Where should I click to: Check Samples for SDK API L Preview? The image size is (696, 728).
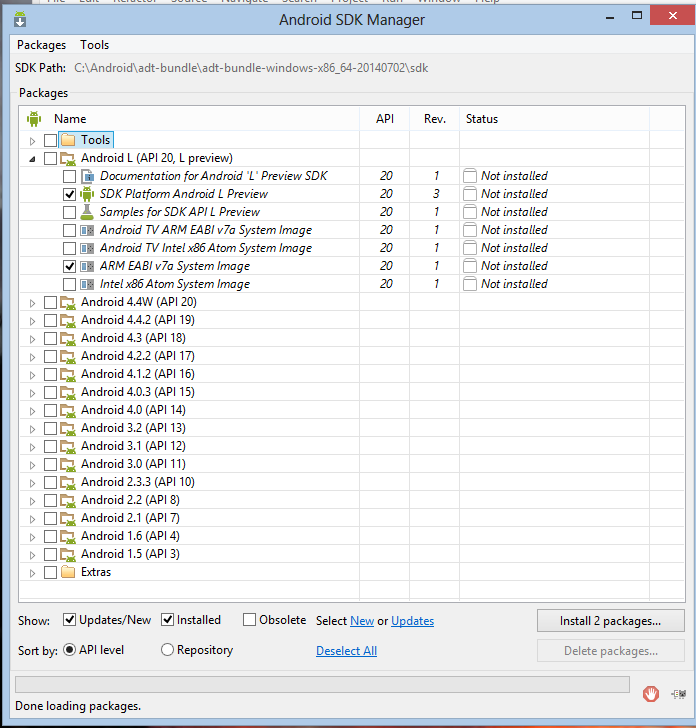coord(69,212)
